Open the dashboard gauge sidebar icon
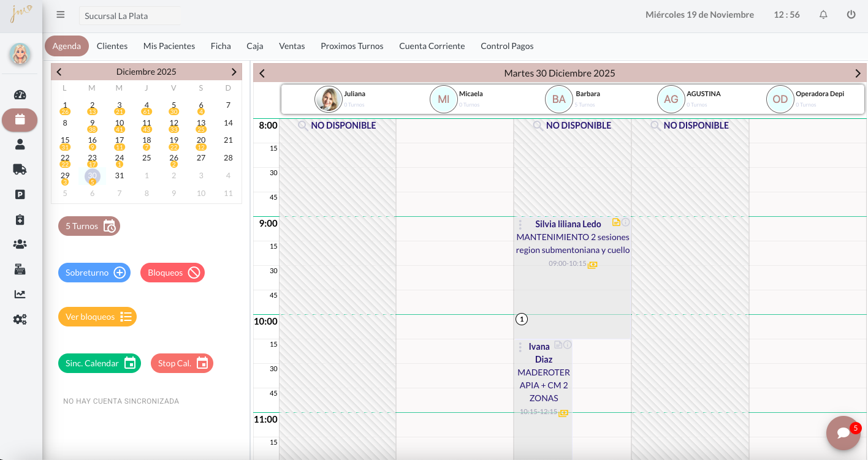This screenshot has height=460, width=868. click(x=20, y=95)
